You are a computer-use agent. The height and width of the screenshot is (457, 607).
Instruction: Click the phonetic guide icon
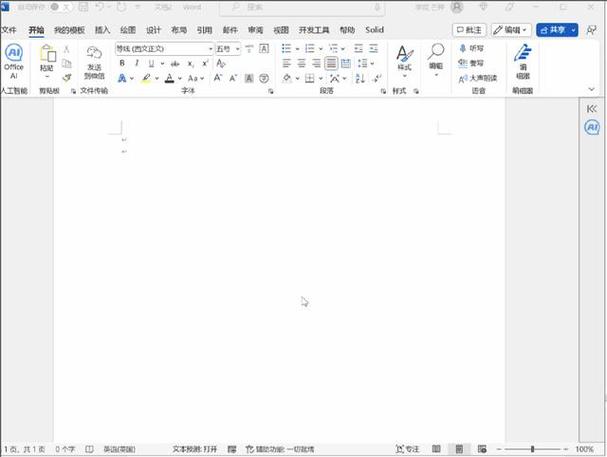249,48
